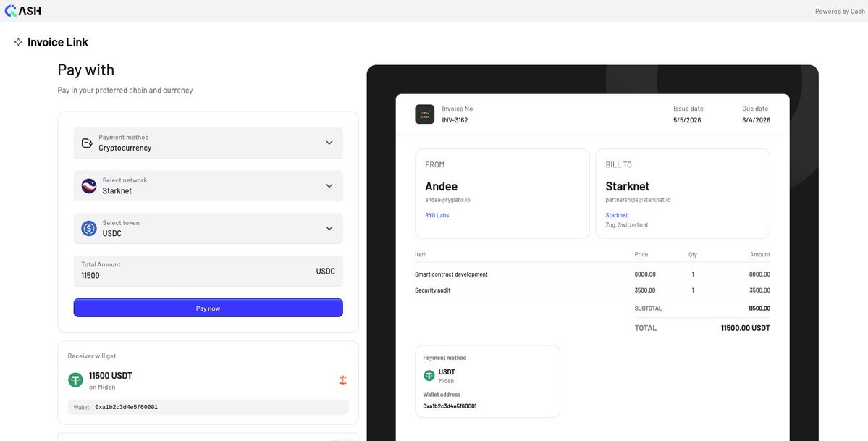Click the Payment method chevron arrow
This screenshot has width=868, height=441.
pyautogui.click(x=329, y=143)
